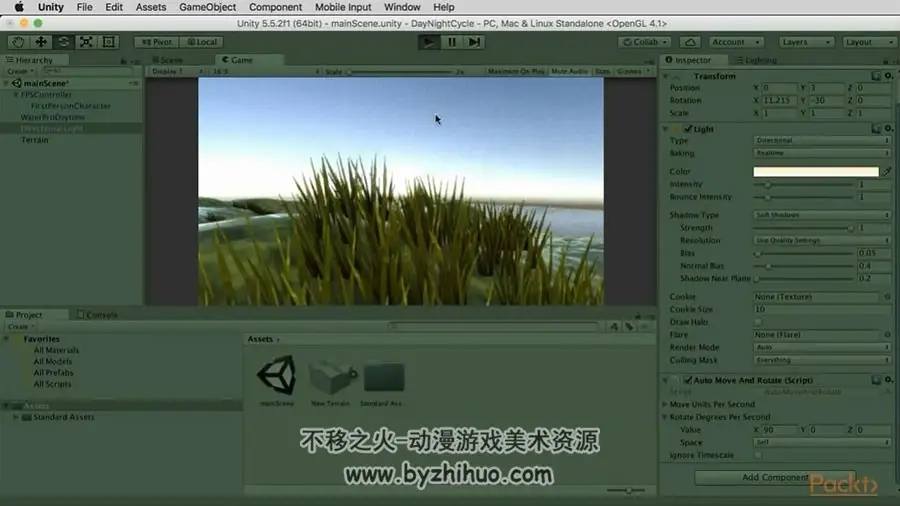Click the light Color swatch

point(816,171)
